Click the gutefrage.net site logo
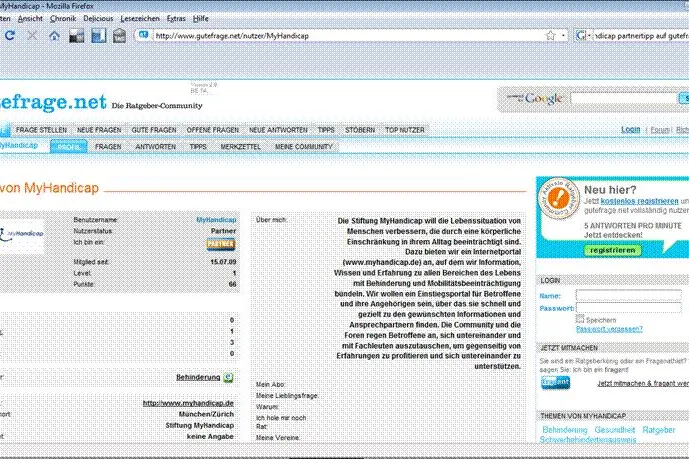 click(53, 101)
